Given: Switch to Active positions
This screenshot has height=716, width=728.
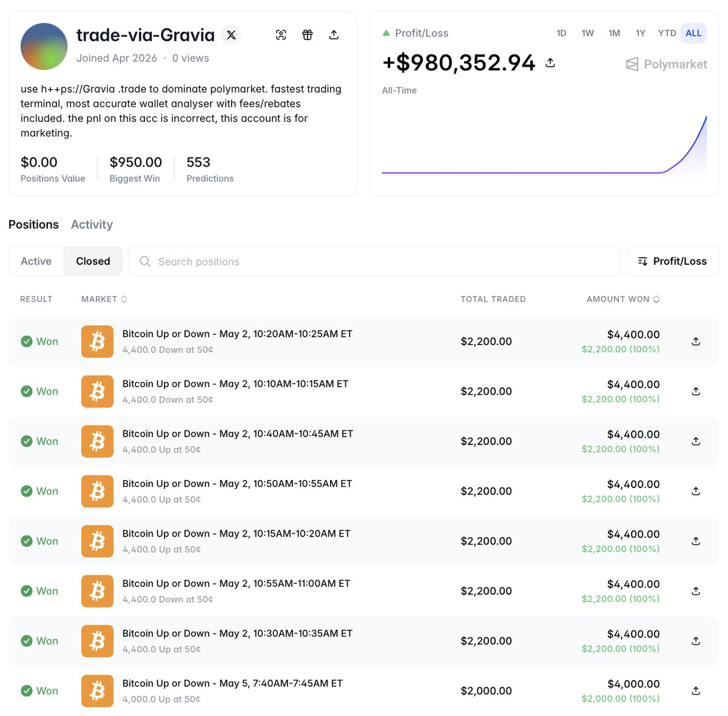Looking at the screenshot, I should coord(36,261).
